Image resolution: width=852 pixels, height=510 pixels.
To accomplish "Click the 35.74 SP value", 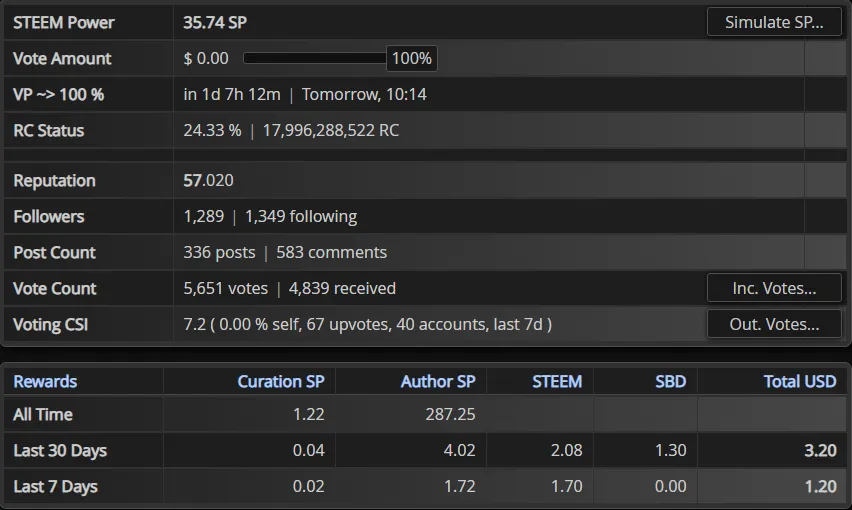I will pos(215,22).
